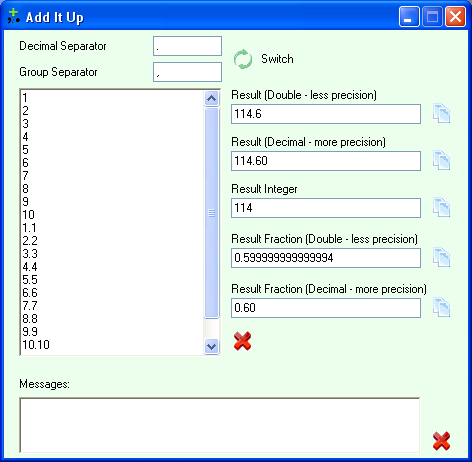The width and height of the screenshot is (472, 462).
Task: Close the Add It Up window
Action: [x=455, y=17]
